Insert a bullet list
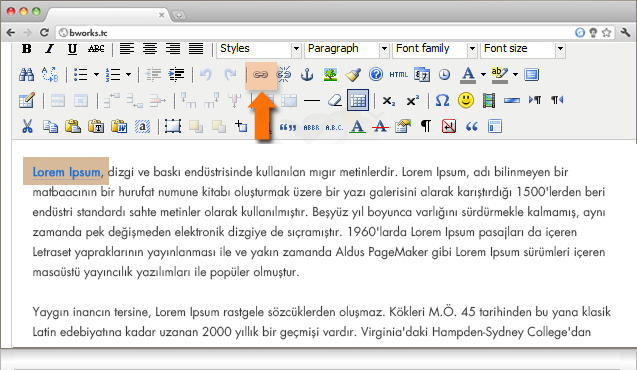 [x=81, y=75]
